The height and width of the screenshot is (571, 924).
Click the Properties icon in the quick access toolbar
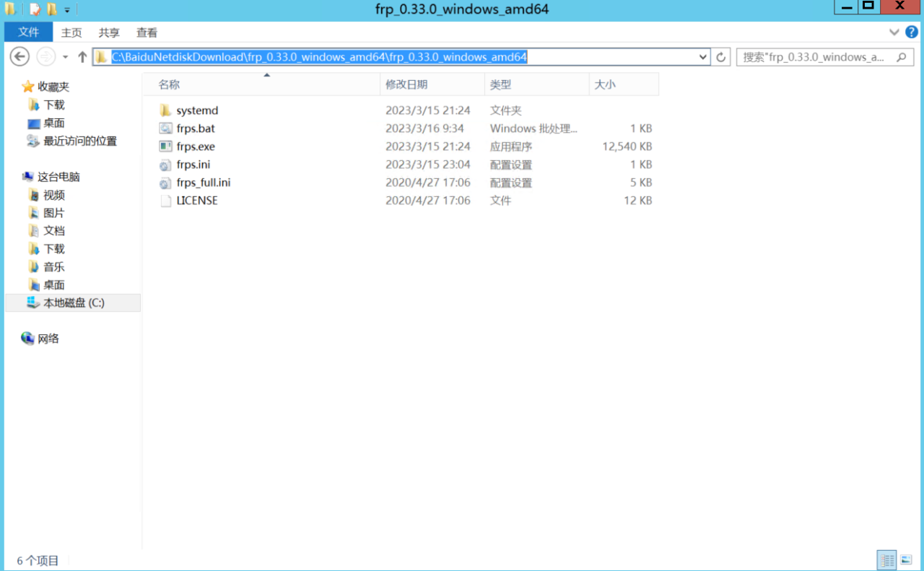[x=35, y=9]
